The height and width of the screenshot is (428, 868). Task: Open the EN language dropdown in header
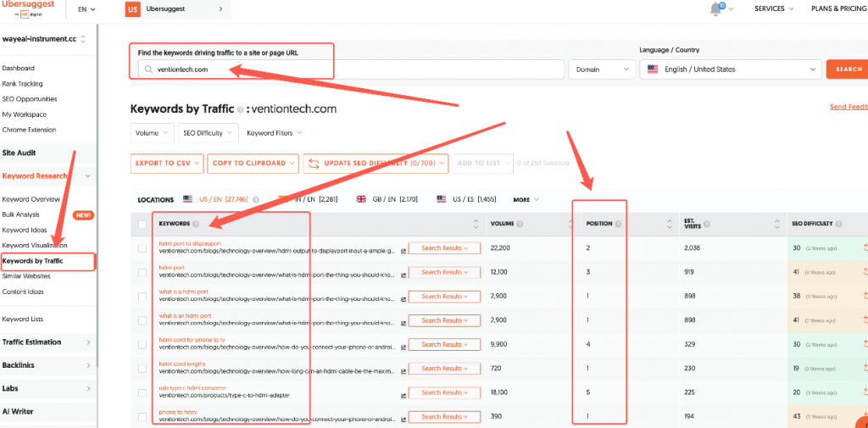86,9
